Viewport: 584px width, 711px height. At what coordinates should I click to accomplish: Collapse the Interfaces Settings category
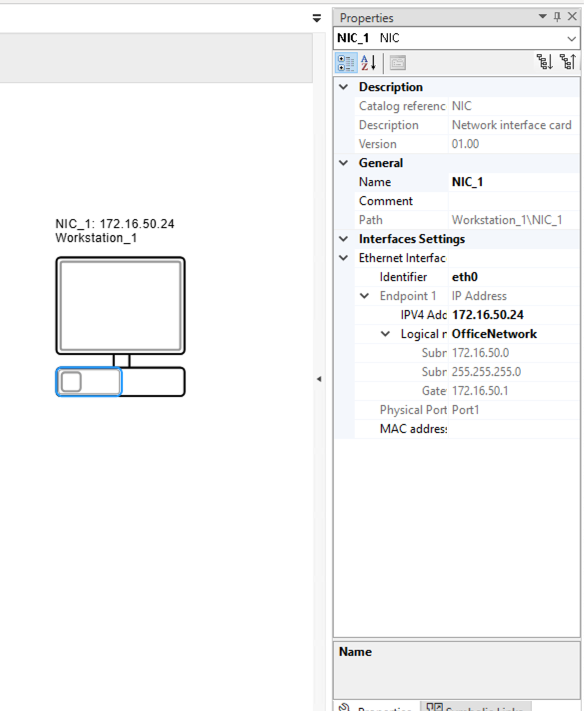point(344,239)
